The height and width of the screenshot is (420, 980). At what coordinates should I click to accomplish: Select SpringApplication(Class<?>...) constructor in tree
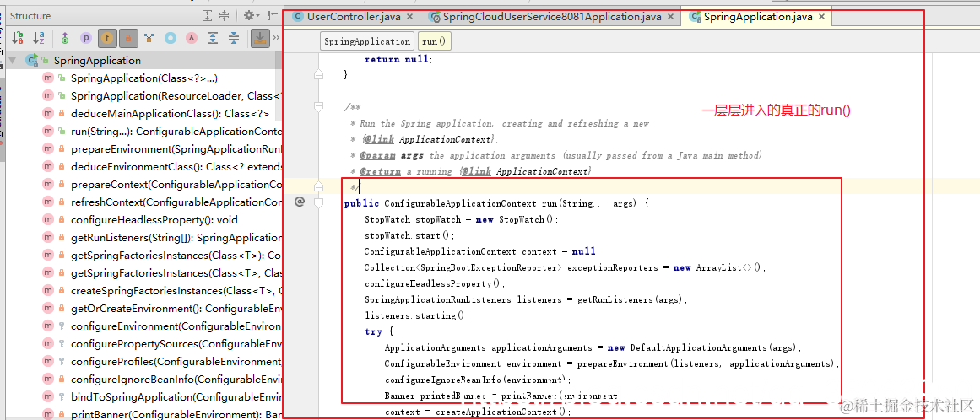pyautogui.click(x=144, y=78)
